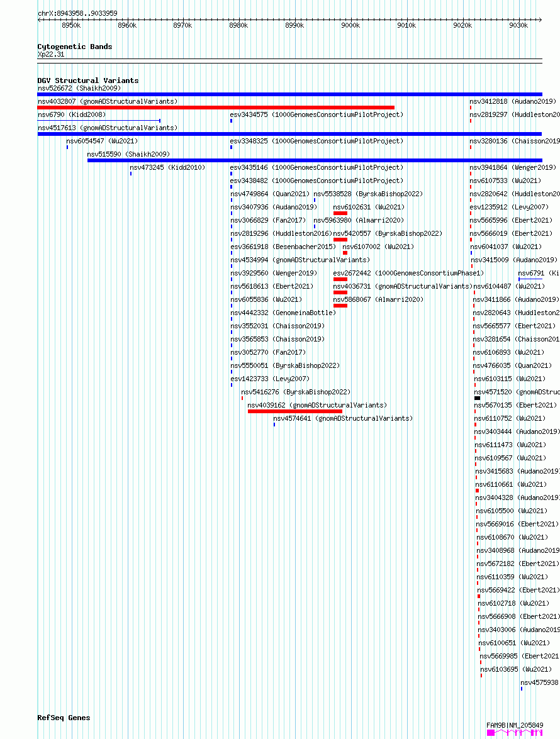560x739 pixels.
Task: Click the Xp22.31 cytogenetic band label
Action: coord(51,54)
